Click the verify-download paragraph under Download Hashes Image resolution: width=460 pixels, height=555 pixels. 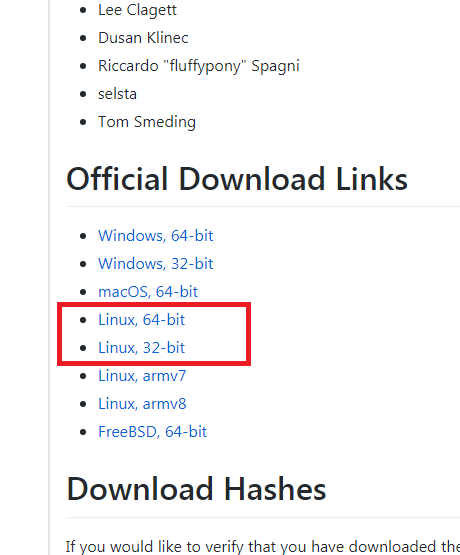point(263,547)
